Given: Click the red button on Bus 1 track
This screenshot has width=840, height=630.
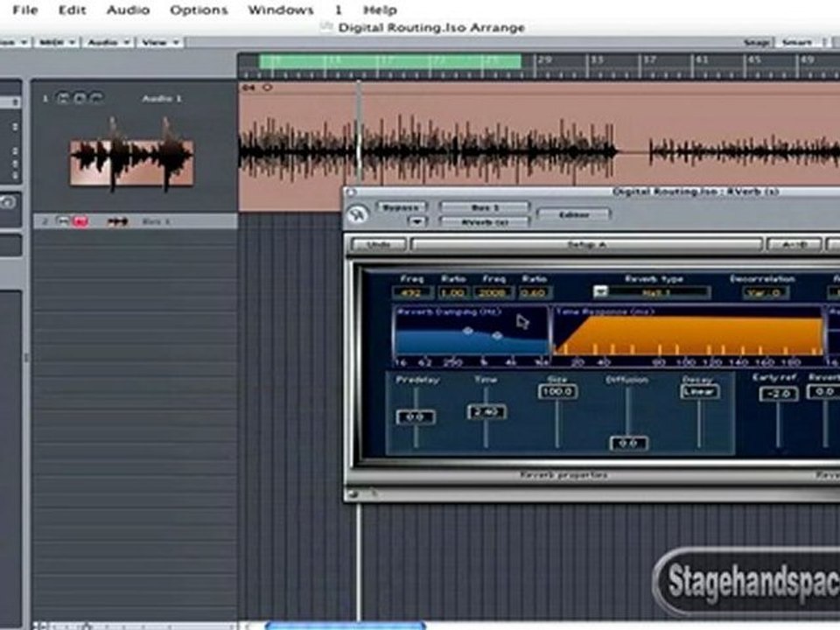Looking at the screenshot, I should pyautogui.click(x=80, y=221).
